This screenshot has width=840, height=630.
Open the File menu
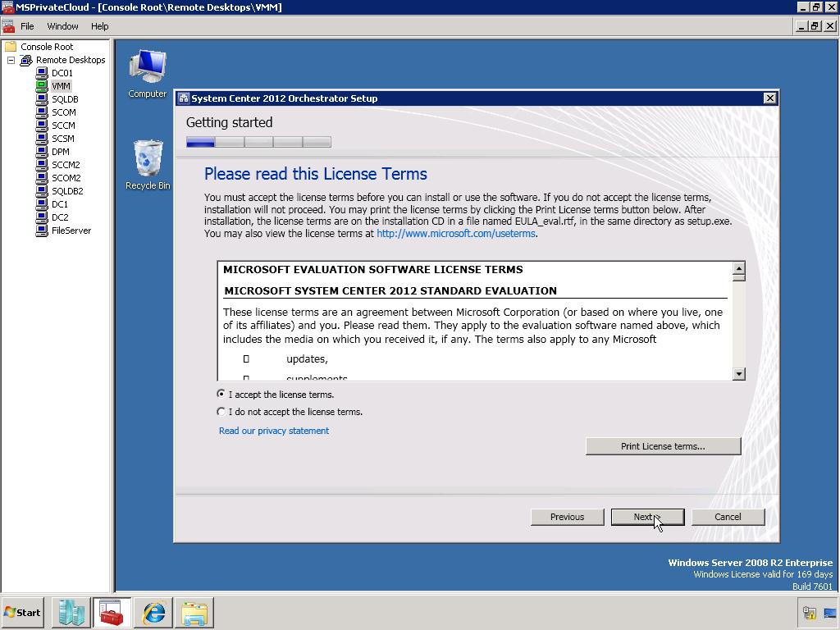tap(27, 26)
